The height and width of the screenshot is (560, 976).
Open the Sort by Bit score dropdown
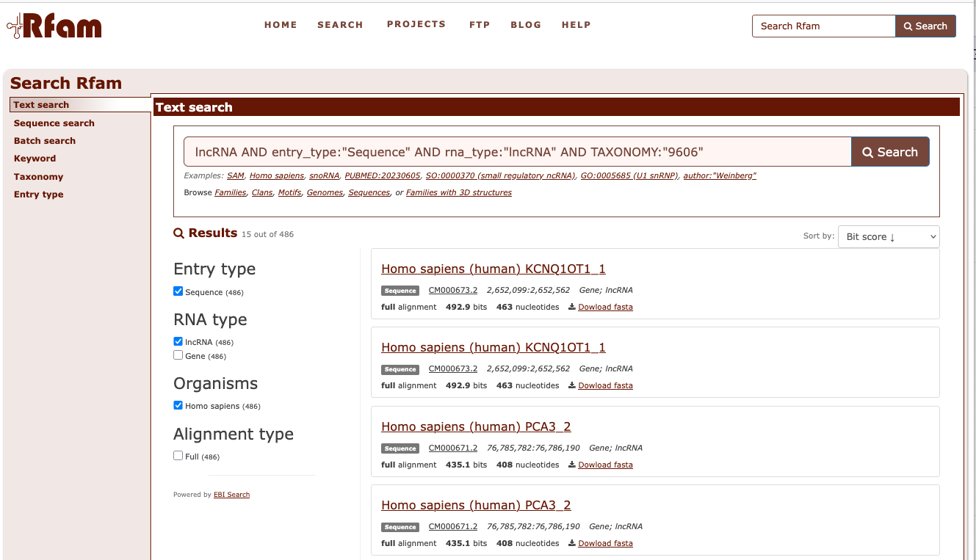(x=888, y=236)
